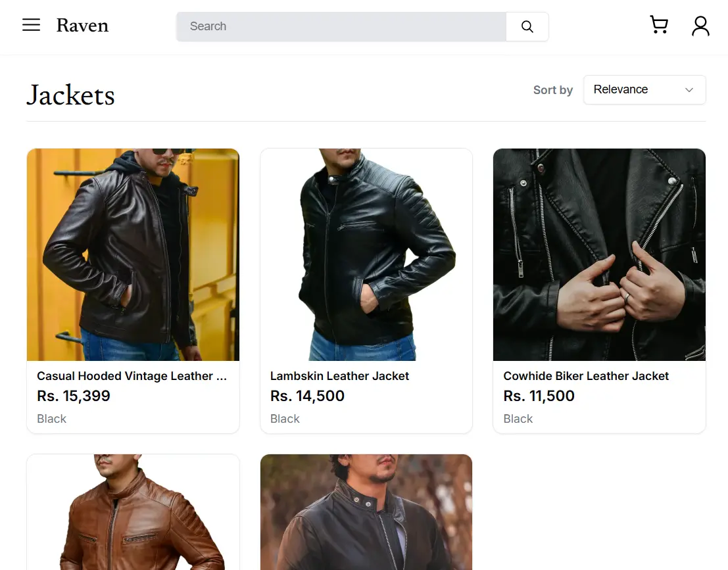Viewport: 728px width, 570px height.
Task: Expand the Relevance sort dropdown
Action: click(x=644, y=89)
